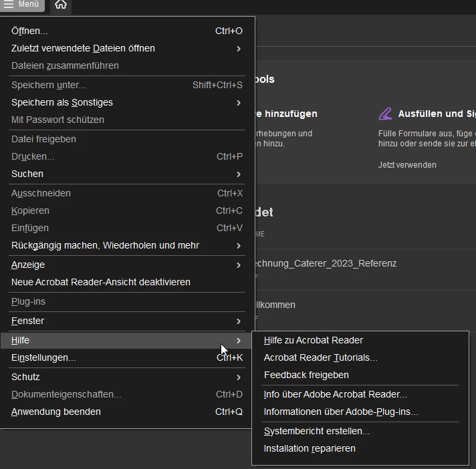Click the Home icon in top bar
Image resolution: width=476 pixels, height=469 pixels.
61,5
